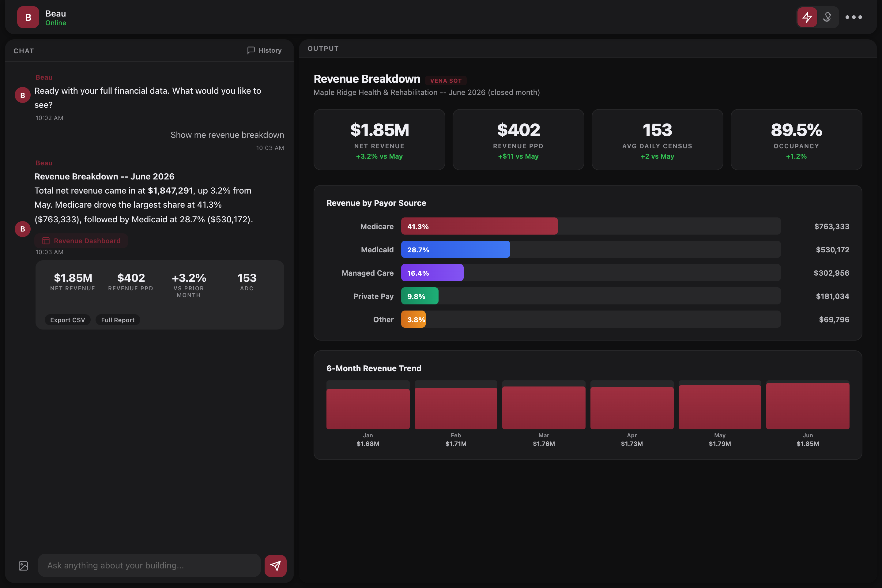Click the Apr $1.73M trend bar
The width and height of the screenshot is (882, 588).
click(x=632, y=408)
